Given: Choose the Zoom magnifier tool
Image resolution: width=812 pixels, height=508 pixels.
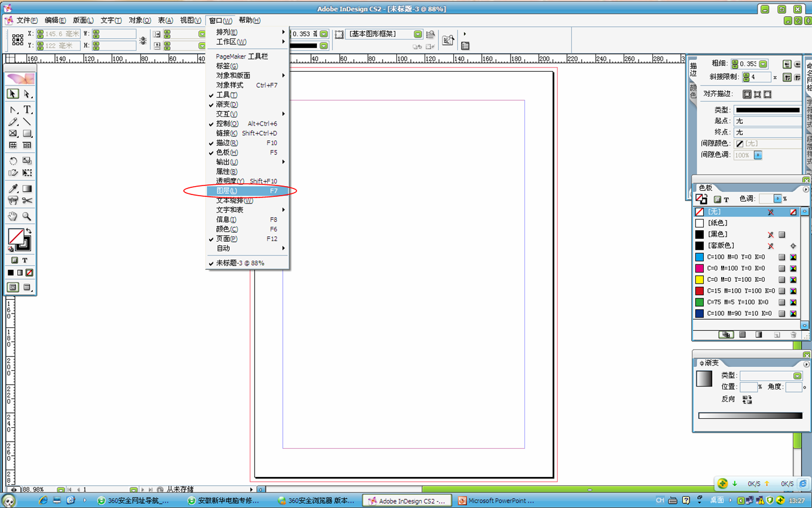Looking at the screenshot, I should (27, 216).
